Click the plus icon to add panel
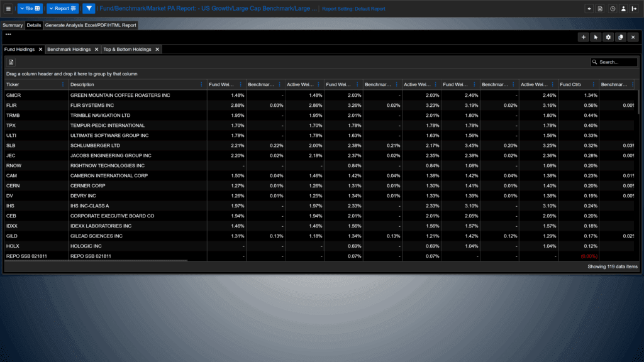644x362 pixels. tap(583, 37)
